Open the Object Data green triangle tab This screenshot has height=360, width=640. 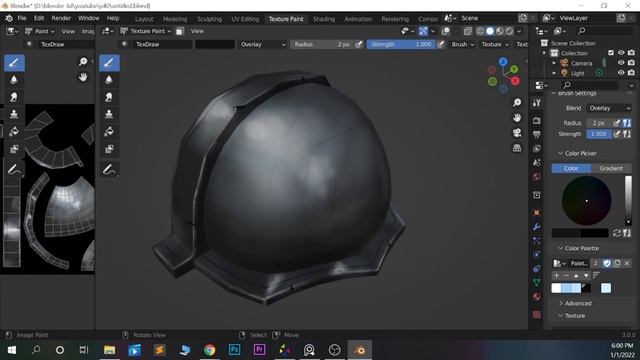(x=536, y=282)
